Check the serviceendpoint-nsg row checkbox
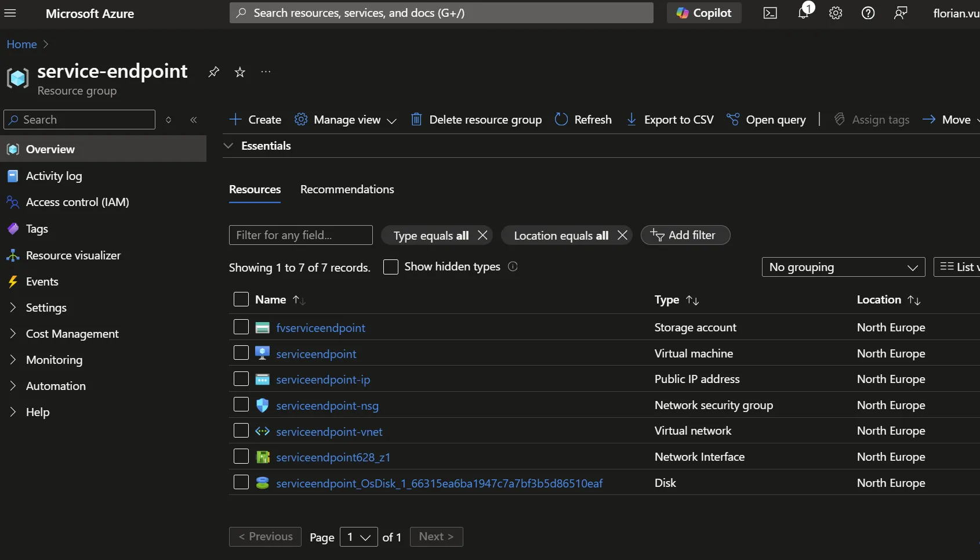980x560 pixels. point(241,404)
